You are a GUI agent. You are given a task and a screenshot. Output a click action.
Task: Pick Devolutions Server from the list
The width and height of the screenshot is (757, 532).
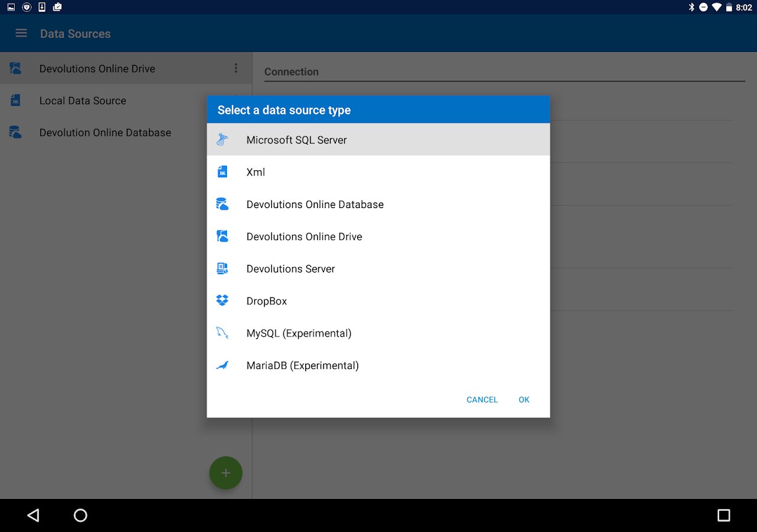pyautogui.click(x=378, y=269)
